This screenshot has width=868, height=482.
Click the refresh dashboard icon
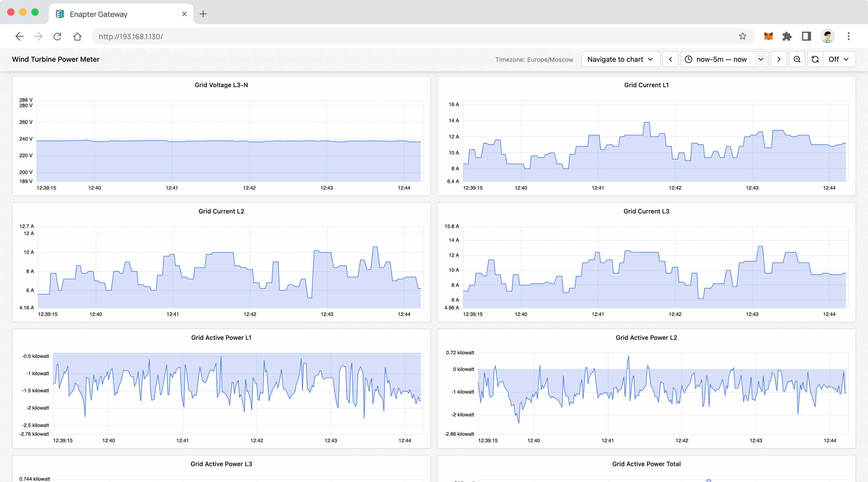coord(815,59)
